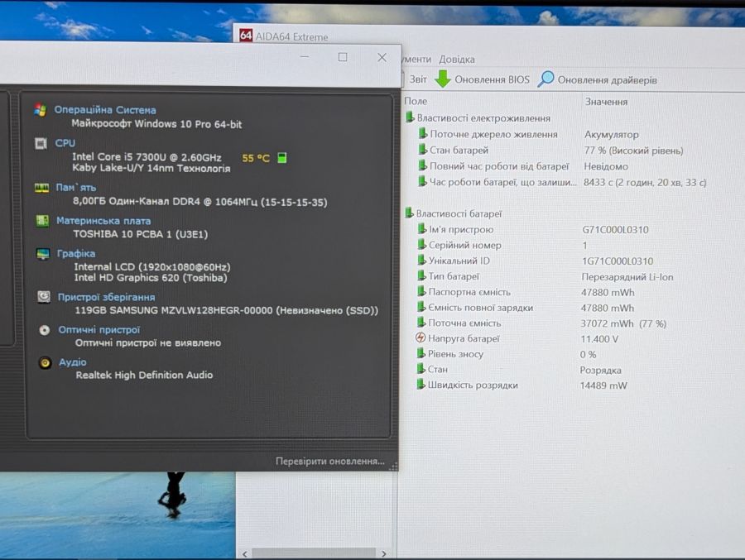Screen dimensions: 745x560
Task: Click the text TOSHIBA 10 PCBA 1 (U3E1)
Action: (x=140, y=234)
